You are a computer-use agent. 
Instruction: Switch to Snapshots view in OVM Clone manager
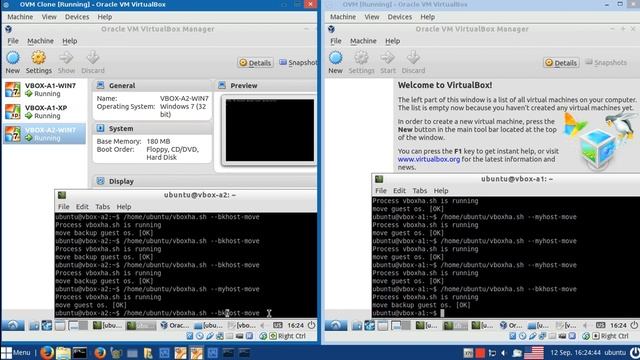[298, 62]
